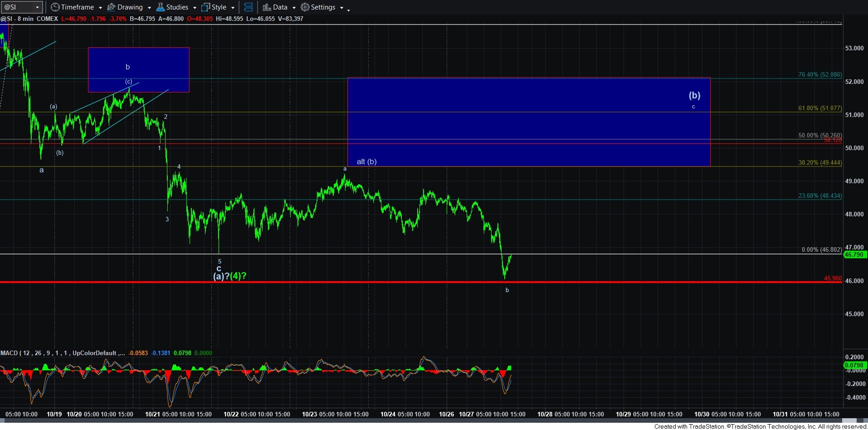This screenshot has height=430, width=868.
Task: Open the @SI symbol combo box
Action: [x=22, y=7]
